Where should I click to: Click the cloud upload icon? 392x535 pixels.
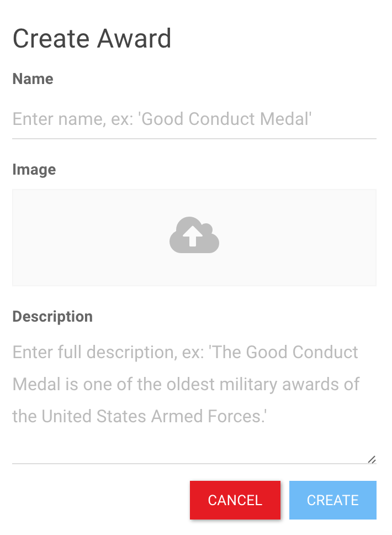[194, 235]
